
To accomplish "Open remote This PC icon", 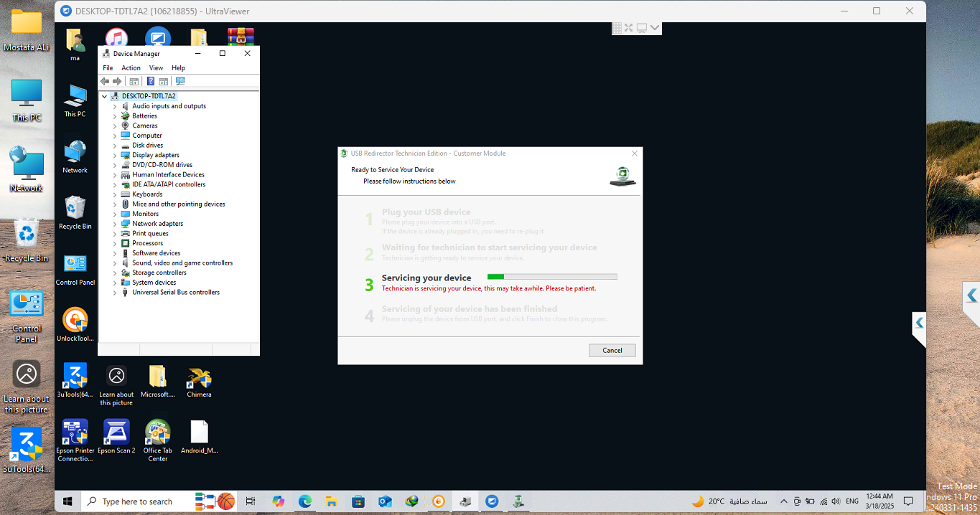I will 75,101.
